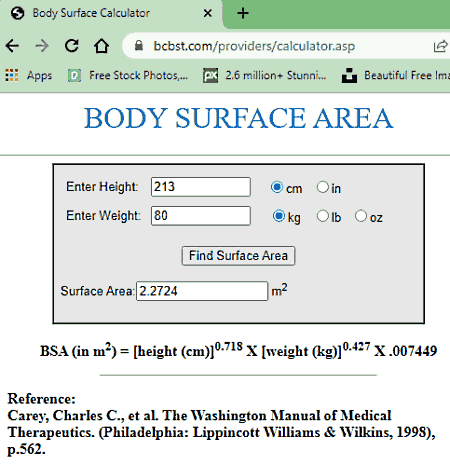Click the Reference: label
This screenshot has height=464, width=450.
[42, 399]
